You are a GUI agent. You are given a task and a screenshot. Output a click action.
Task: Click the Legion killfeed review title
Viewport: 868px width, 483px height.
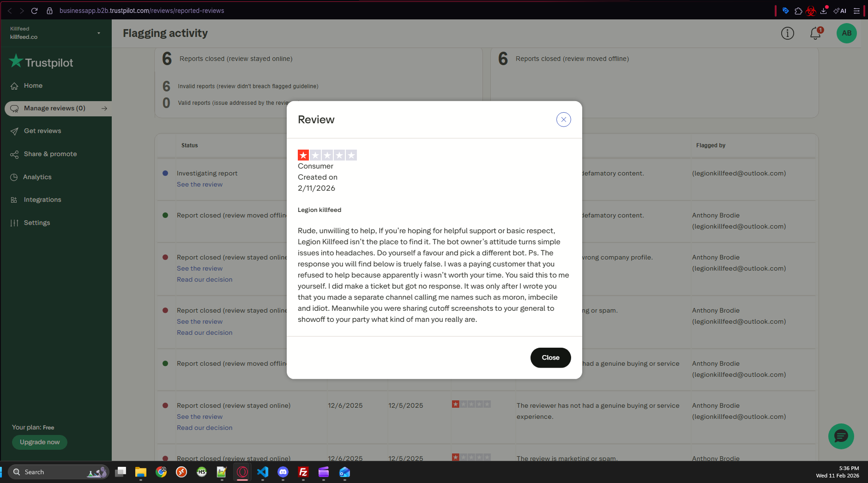tap(319, 210)
